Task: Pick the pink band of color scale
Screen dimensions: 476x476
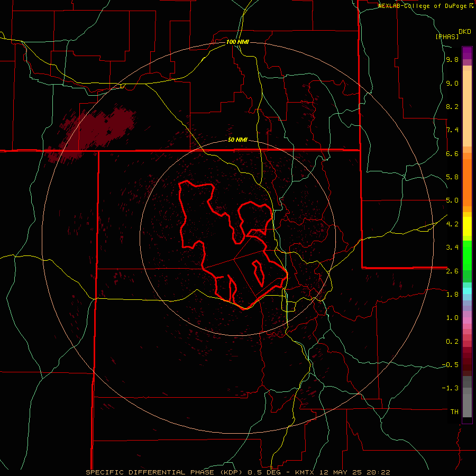Action: [x=467, y=321]
